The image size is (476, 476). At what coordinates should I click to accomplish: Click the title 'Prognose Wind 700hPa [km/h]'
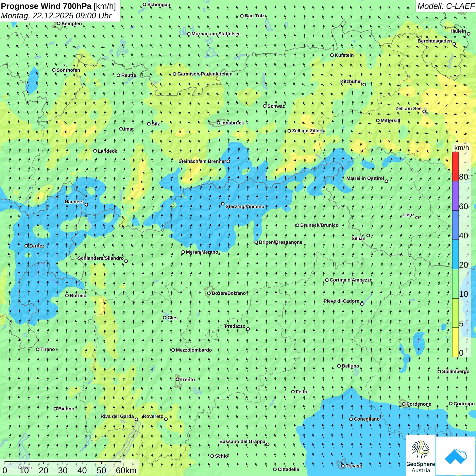(x=58, y=6)
